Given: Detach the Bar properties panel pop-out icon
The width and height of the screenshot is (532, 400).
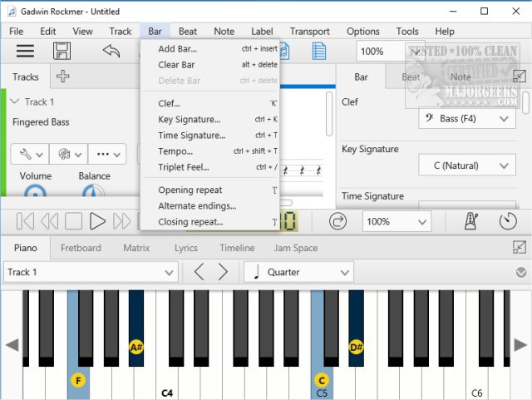Looking at the screenshot, I should [x=520, y=76].
